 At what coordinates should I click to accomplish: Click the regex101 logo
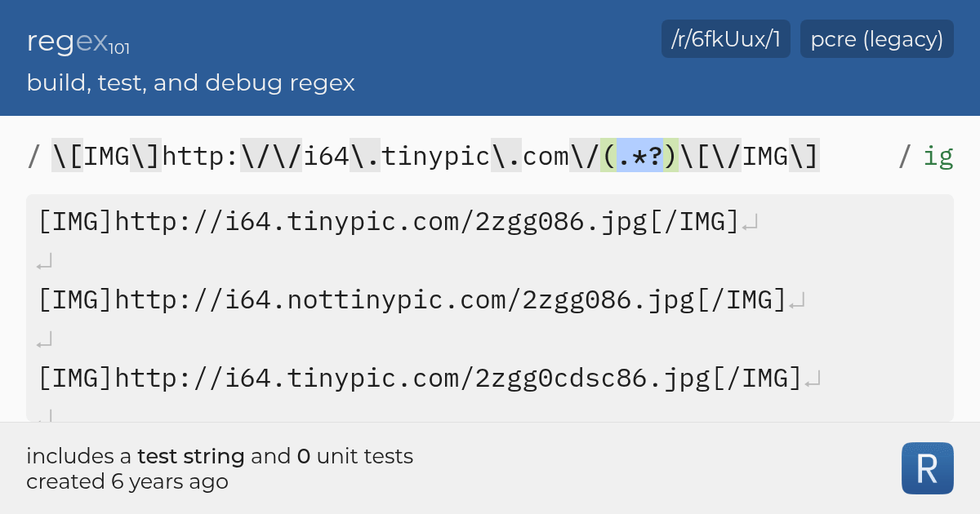(78, 42)
